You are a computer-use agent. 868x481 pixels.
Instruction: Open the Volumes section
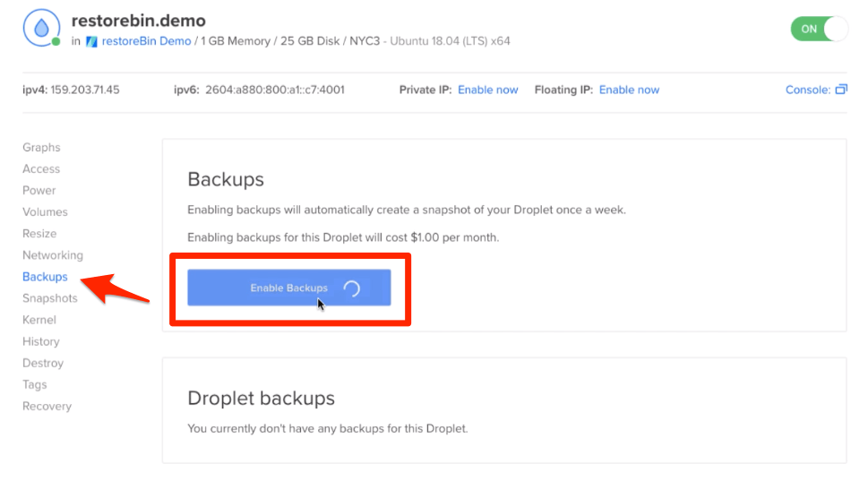[x=45, y=212]
